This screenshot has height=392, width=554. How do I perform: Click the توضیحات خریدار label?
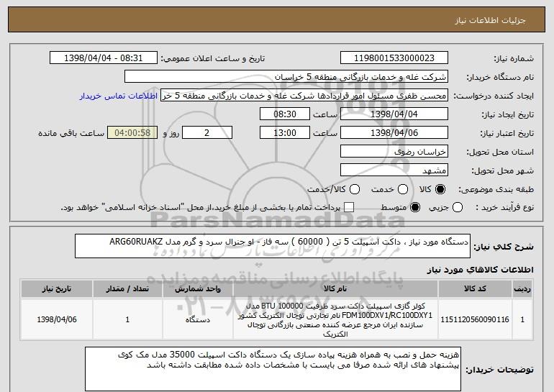click(499, 370)
